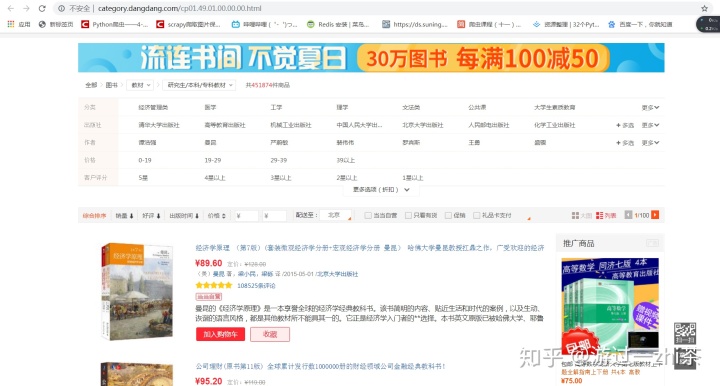Add 经济学原理 to cart 加入购物车

tap(220, 335)
